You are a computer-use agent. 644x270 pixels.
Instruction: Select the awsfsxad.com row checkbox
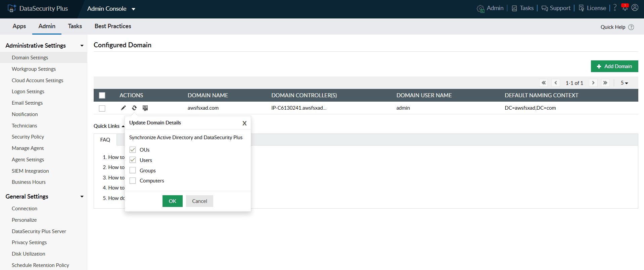(x=102, y=108)
